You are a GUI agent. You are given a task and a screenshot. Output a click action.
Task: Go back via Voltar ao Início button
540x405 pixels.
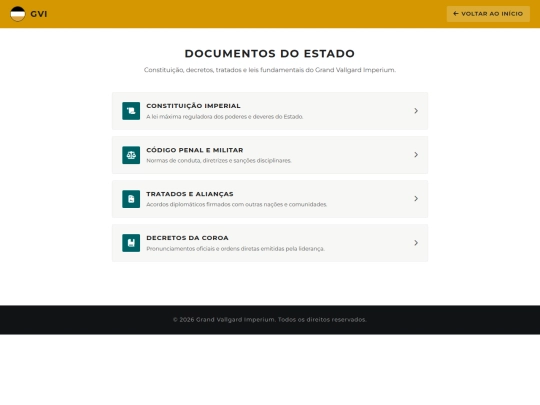tap(488, 14)
